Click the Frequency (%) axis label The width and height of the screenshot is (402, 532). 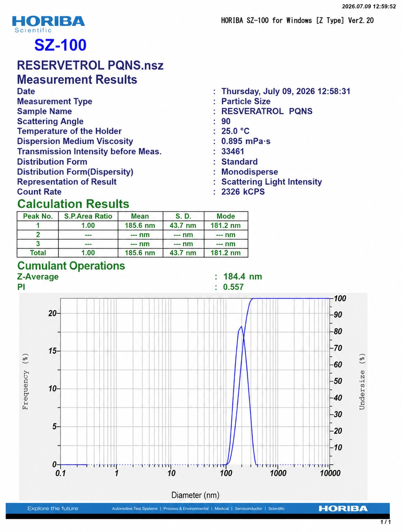[25, 382]
